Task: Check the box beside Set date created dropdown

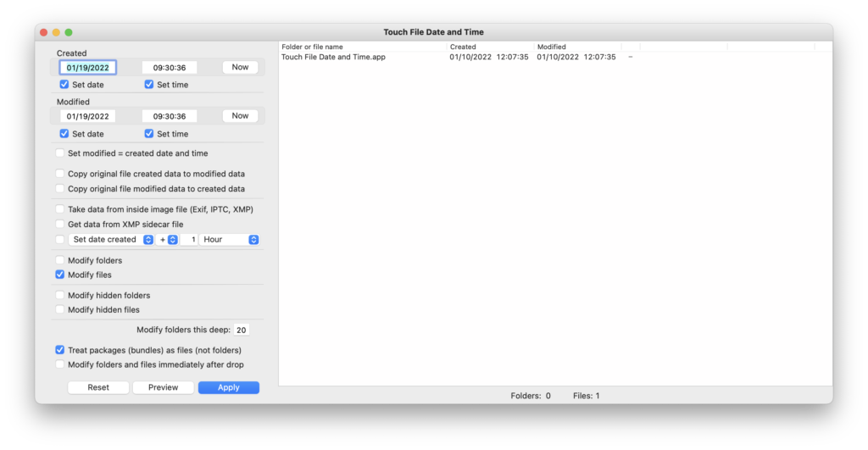Action: click(x=60, y=239)
